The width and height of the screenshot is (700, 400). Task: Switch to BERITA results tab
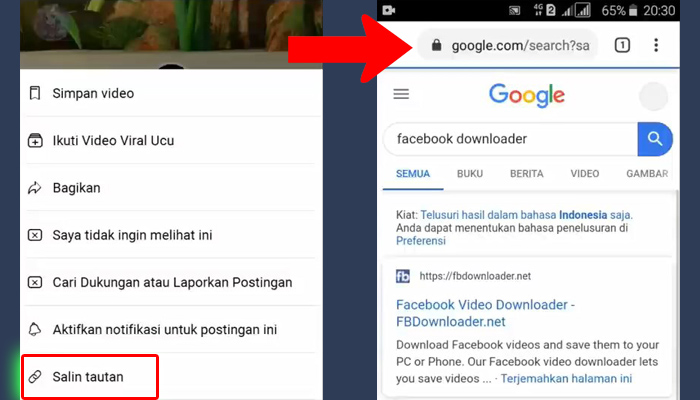pyautogui.click(x=527, y=174)
